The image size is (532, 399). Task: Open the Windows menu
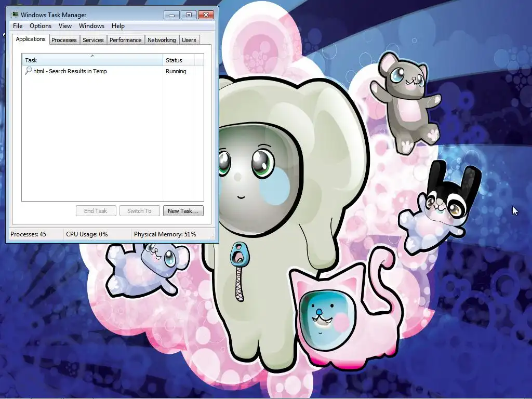pos(91,26)
